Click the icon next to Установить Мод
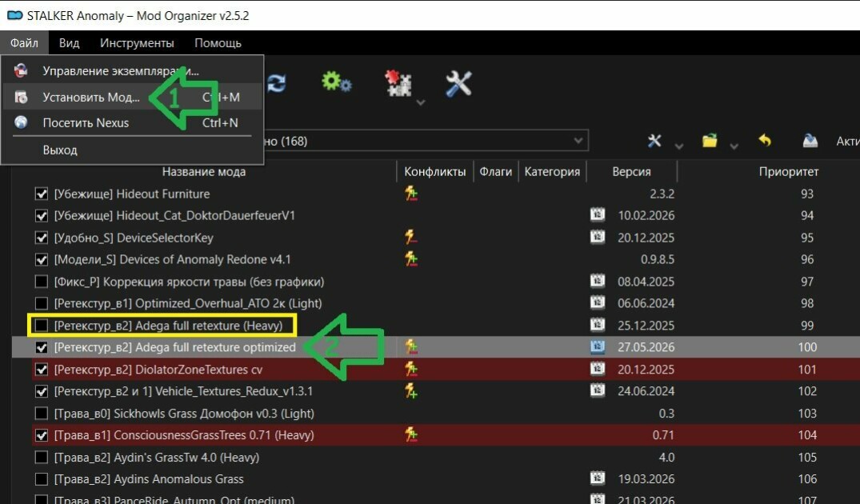This screenshot has height=504, width=860. 21,97
